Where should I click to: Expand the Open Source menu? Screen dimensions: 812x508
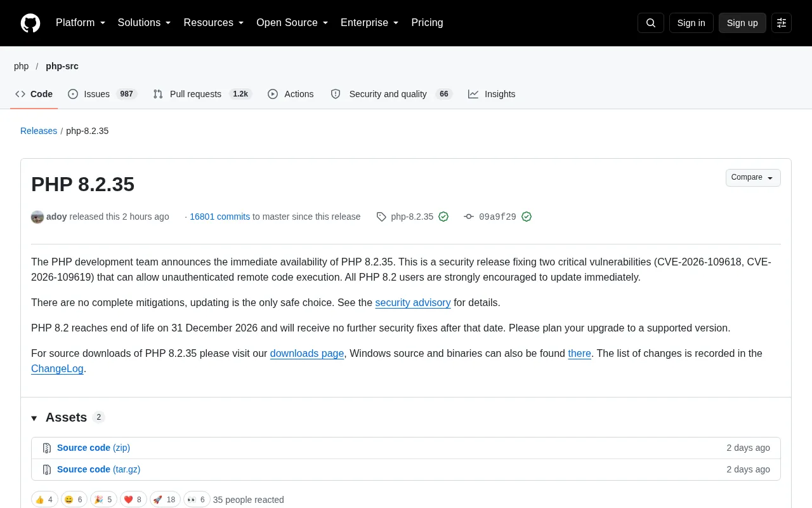tap(292, 23)
